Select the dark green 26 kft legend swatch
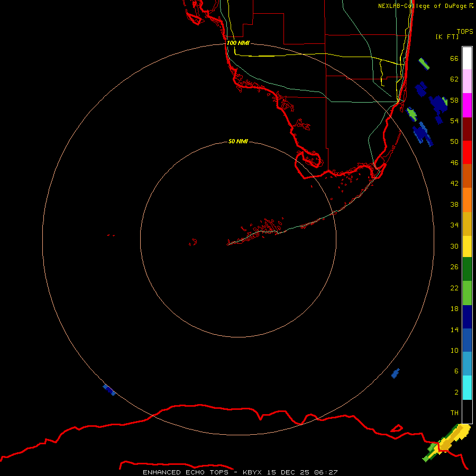Image resolution: width=476 pixels, height=476 pixels. click(x=467, y=269)
